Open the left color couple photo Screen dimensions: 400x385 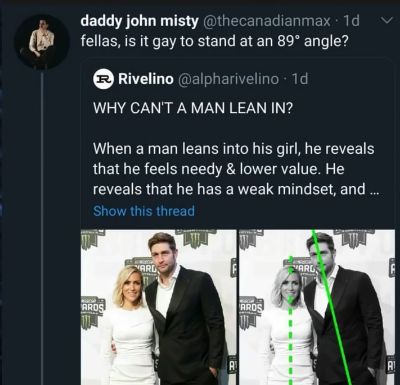[x=159, y=307]
